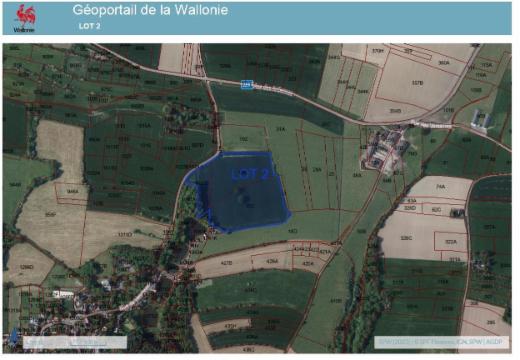Click parcel label 360A
Screen dimensions: 520x360
pos(444,62)
